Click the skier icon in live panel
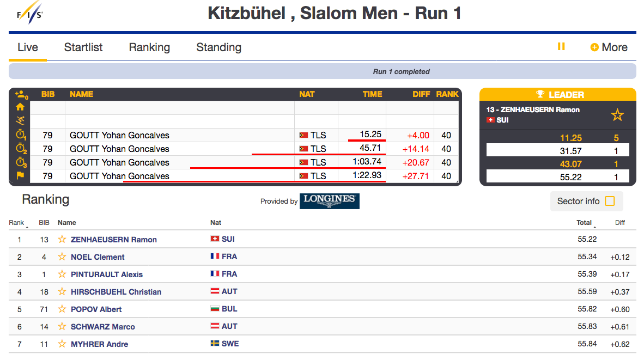Image resolution: width=644 pixels, height=354 pixels. click(x=20, y=120)
